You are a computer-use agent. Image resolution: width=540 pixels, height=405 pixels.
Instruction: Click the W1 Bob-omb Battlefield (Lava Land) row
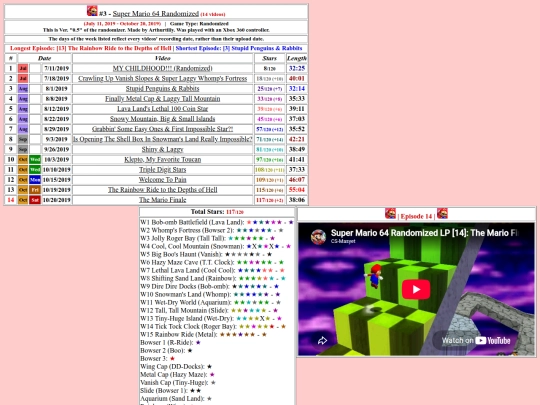click(217, 222)
